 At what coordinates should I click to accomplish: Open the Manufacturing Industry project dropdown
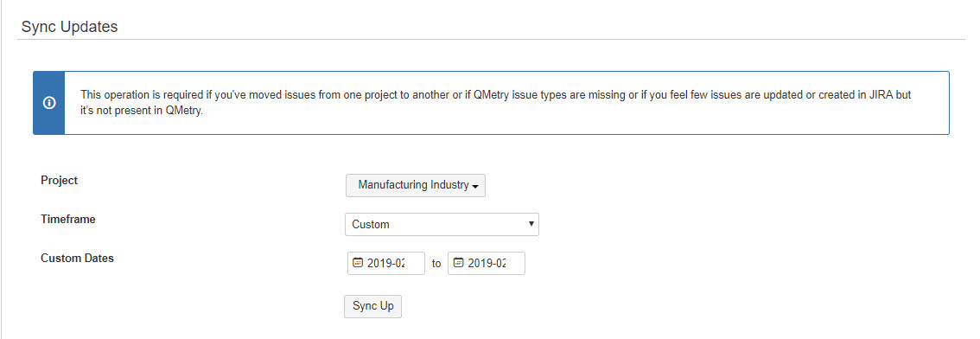coord(416,185)
